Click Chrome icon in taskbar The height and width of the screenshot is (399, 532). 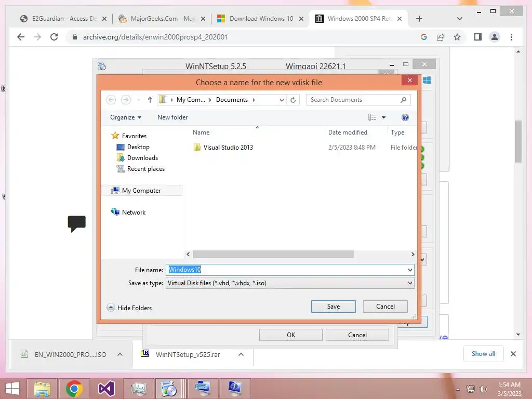[x=74, y=389]
